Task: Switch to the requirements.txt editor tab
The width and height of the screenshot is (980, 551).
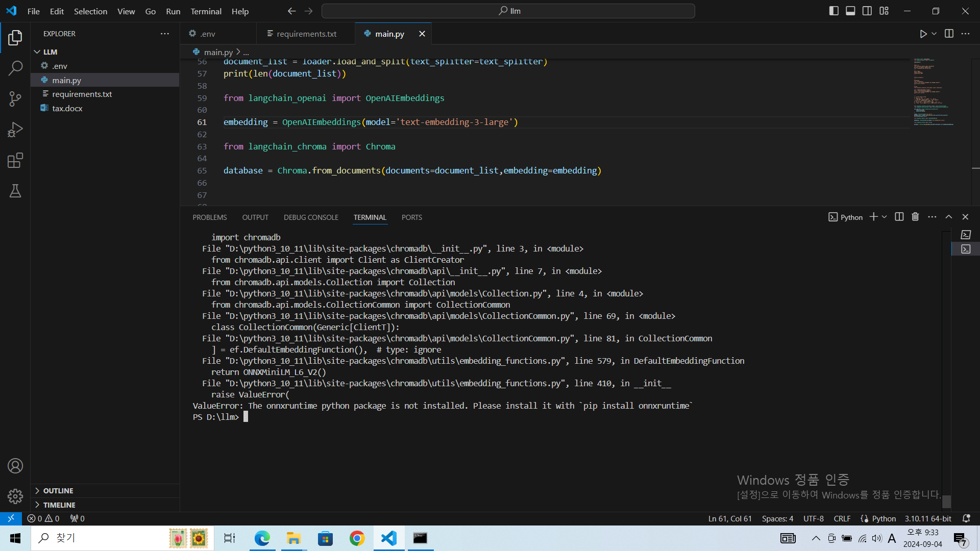Action: (x=305, y=34)
